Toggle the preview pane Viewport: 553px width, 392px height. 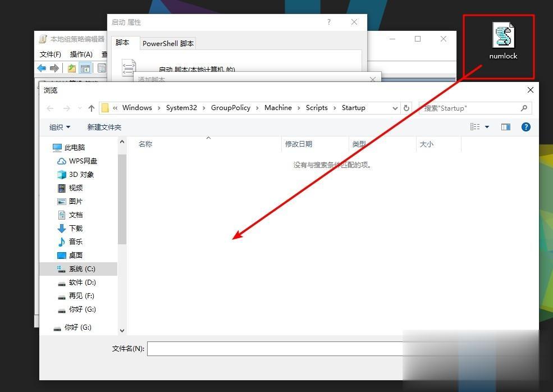tap(506, 127)
